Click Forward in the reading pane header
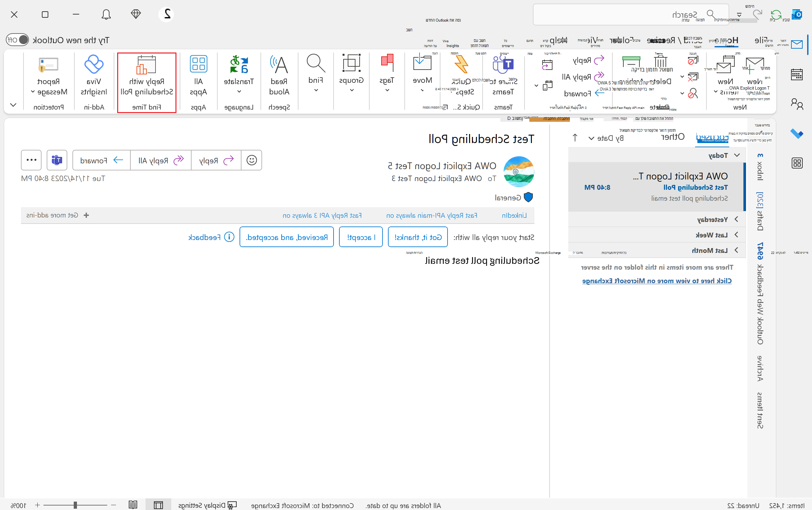Screen dimensions: 812x510 click(101, 160)
